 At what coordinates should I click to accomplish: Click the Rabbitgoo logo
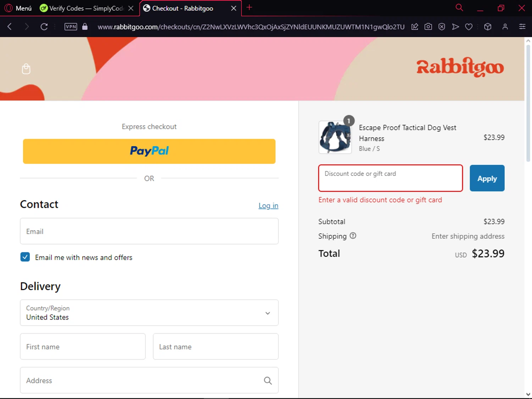tap(460, 67)
